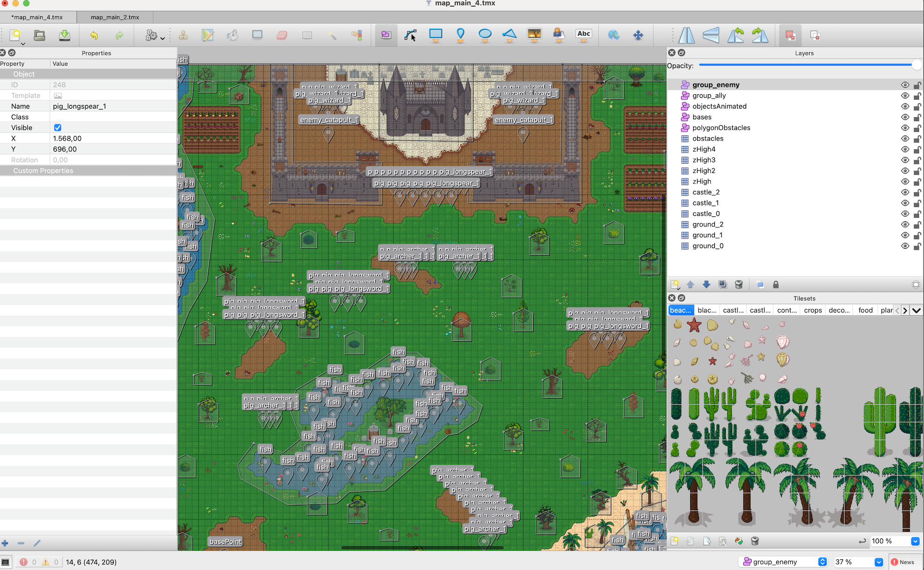The height and width of the screenshot is (570, 924).
Task: Lock the ground_2 layer with its padlock
Action: tap(917, 225)
